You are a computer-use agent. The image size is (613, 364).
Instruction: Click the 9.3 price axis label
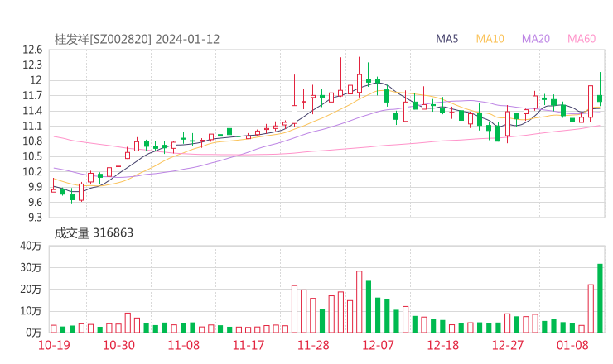35,217
